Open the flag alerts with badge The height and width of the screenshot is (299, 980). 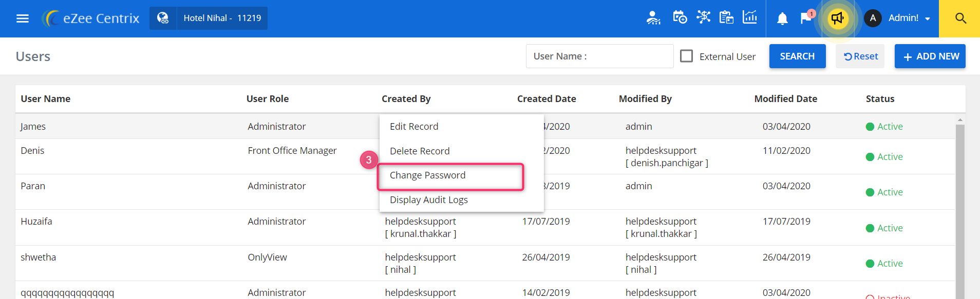tap(807, 17)
